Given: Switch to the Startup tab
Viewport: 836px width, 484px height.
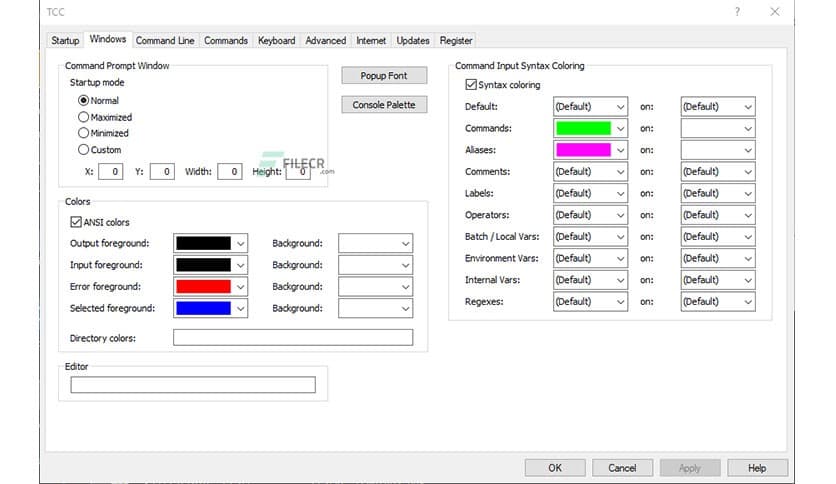Looking at the screenshot, I should [65, 41].
